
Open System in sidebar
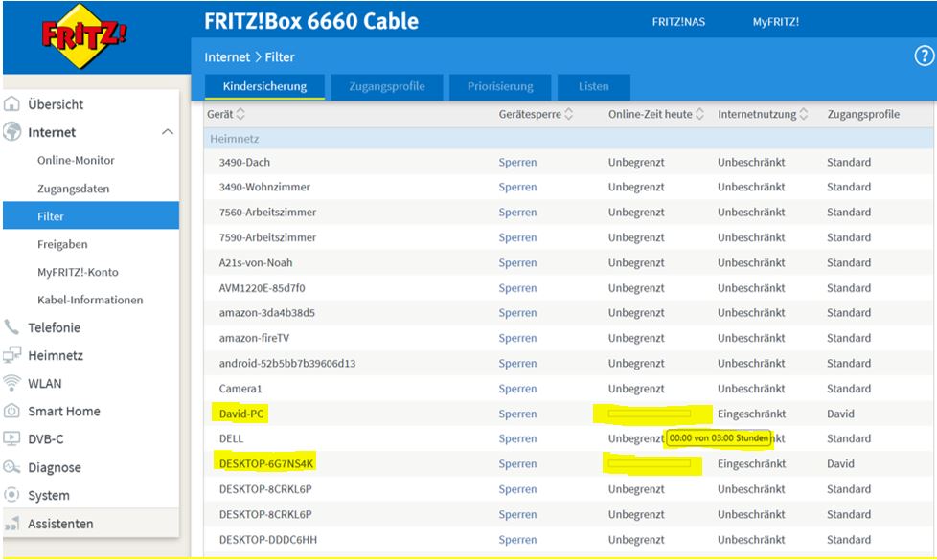[49, 496]
